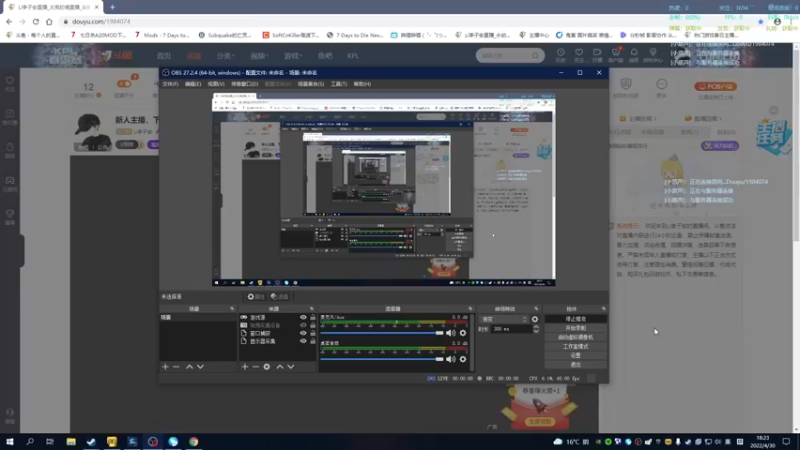
Task: Toggle visibility of 窗口捕获 source
Action: (303, 333)
